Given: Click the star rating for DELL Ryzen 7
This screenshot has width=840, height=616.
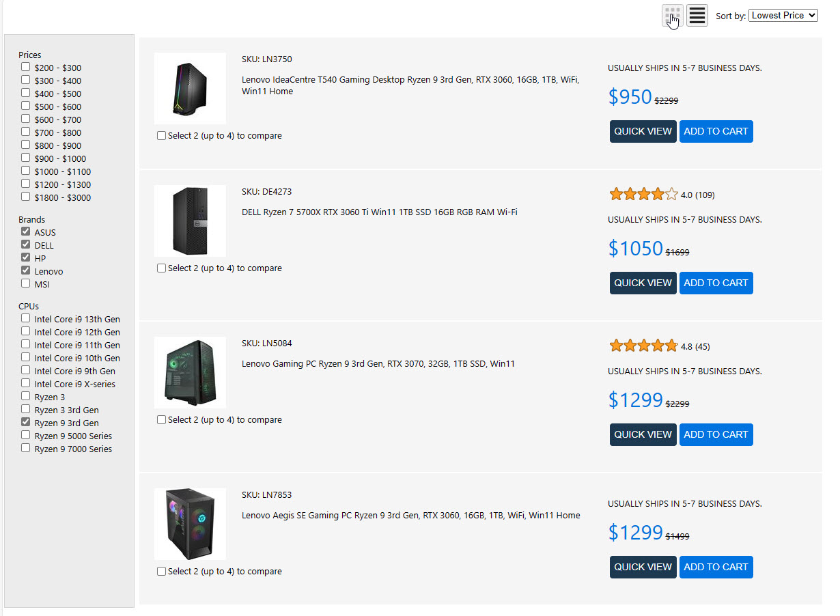Looking at the screenshot, I should pyautogui.click(x=643, y=195).
